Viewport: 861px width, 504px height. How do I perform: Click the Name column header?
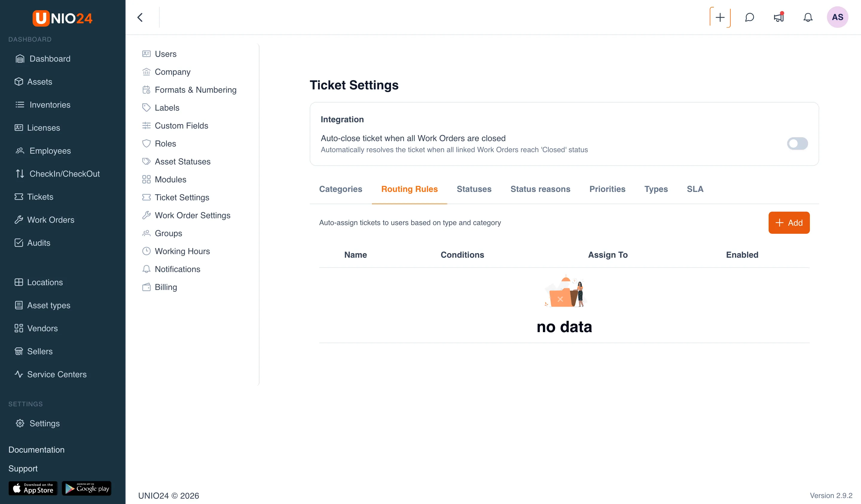tap(355, 255)
